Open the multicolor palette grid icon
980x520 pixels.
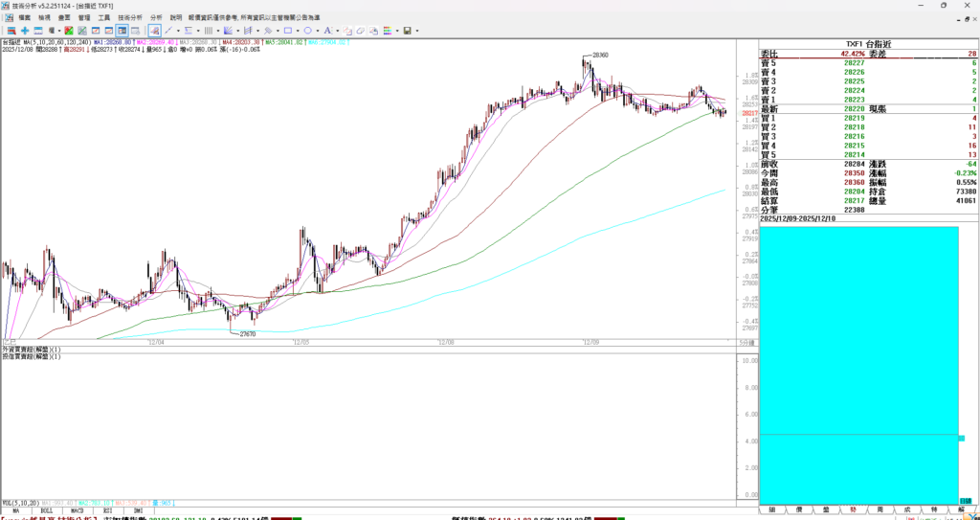[x=387, y=31]
